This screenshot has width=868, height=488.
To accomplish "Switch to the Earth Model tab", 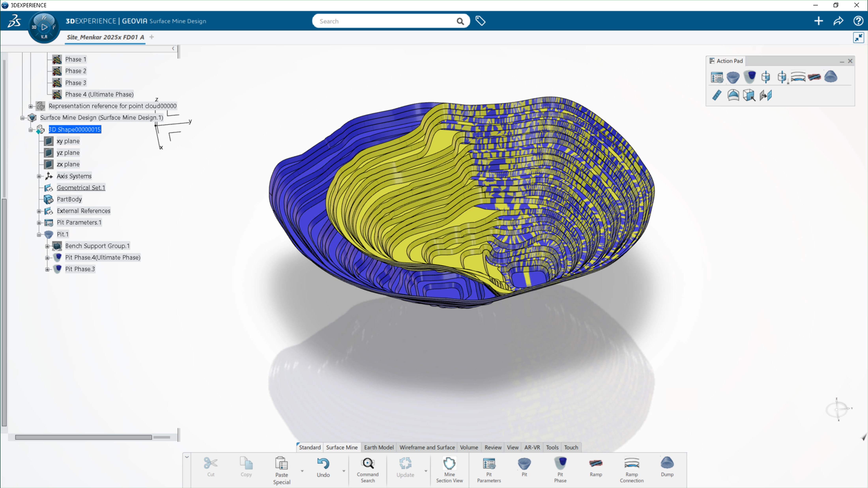I will point(378,447).
